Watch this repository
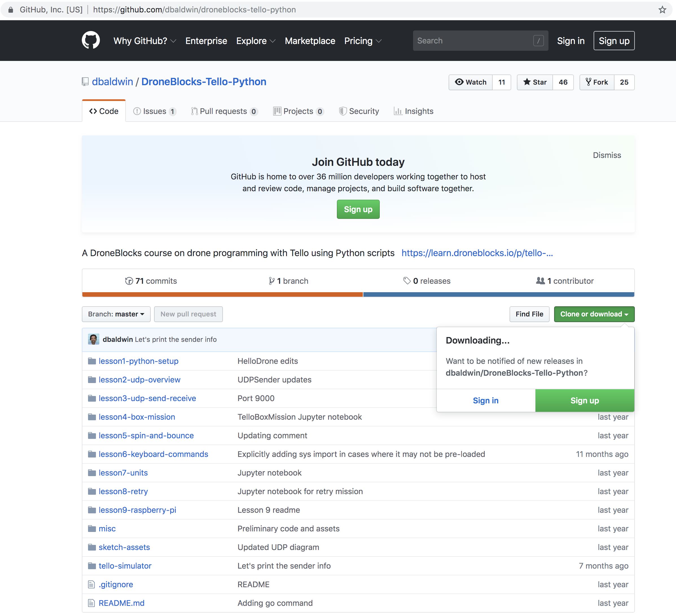The width and height of the screenshot is (676, 616). [470, 82]
